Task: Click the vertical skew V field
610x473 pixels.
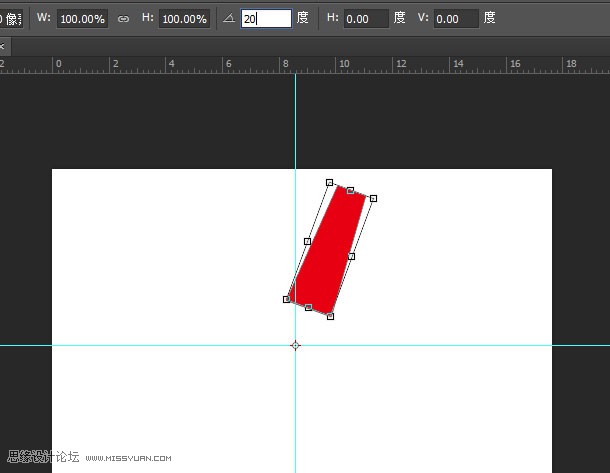Action: pos(456,19)
